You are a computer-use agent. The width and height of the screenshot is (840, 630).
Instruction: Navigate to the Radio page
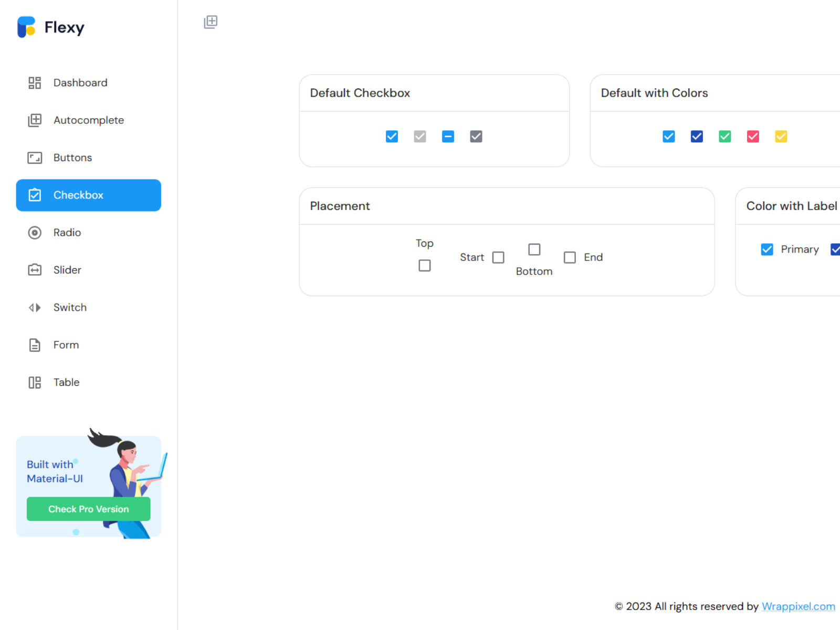point(88,233)
